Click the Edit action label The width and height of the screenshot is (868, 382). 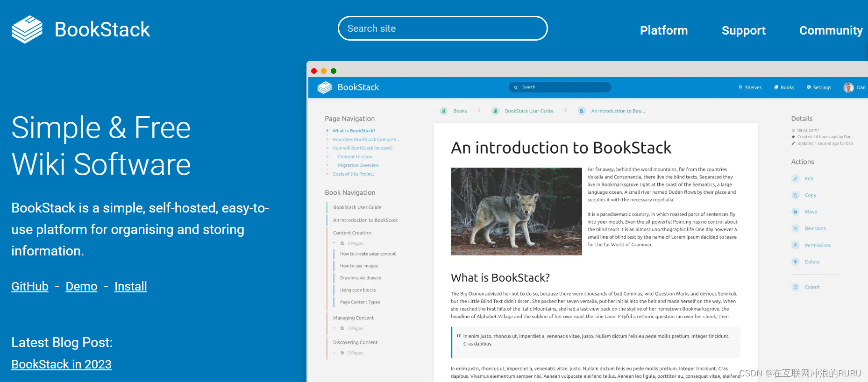[809, 178]
